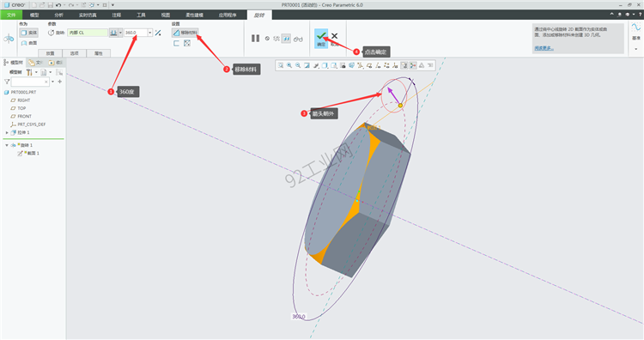
Task: Collapse the 旋转 1 feature node
Action: [x=7, y=145]
